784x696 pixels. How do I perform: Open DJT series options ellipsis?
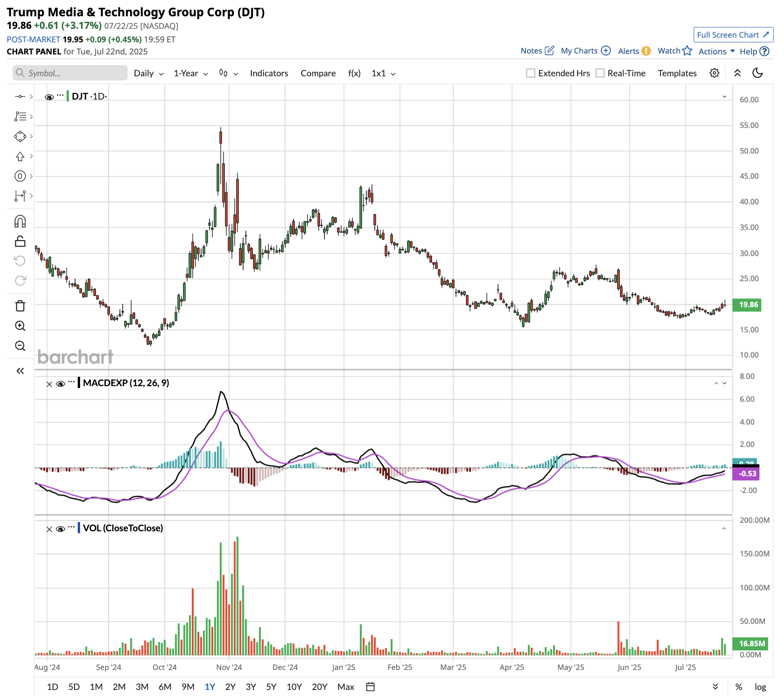pyautogui.click(x=60, y=95)
